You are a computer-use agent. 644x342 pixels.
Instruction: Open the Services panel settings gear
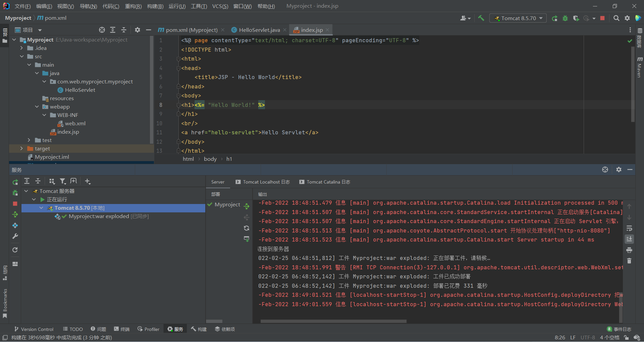point(619,169)
